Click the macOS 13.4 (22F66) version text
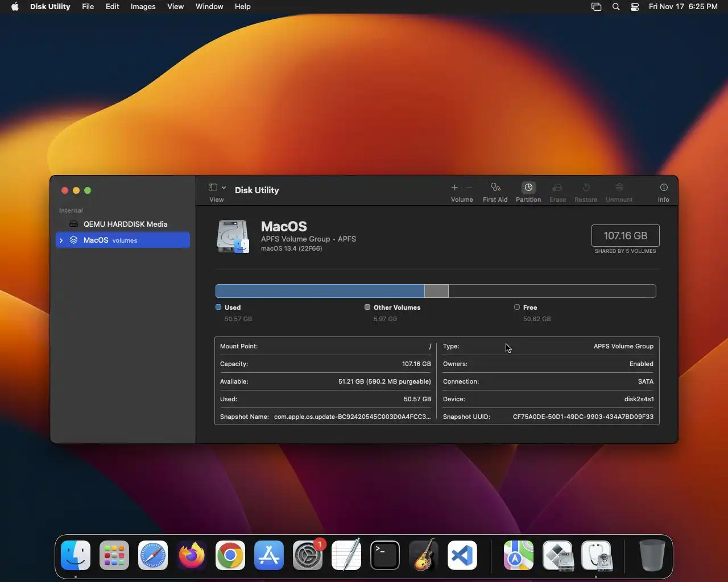 291,248
